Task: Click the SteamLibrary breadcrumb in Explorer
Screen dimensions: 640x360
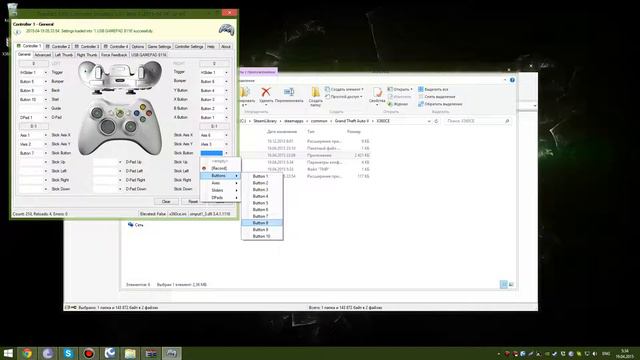Action: (265, 121)
